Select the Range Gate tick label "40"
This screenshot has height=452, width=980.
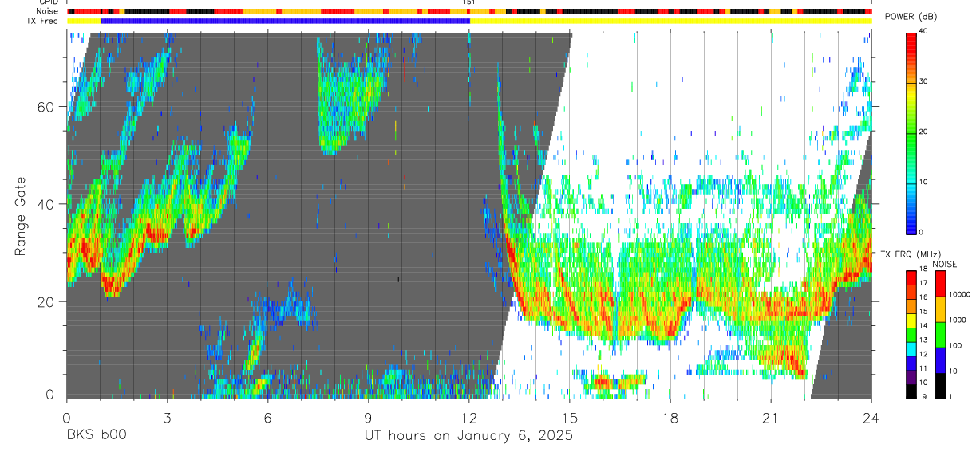click(x=48, y=204)
